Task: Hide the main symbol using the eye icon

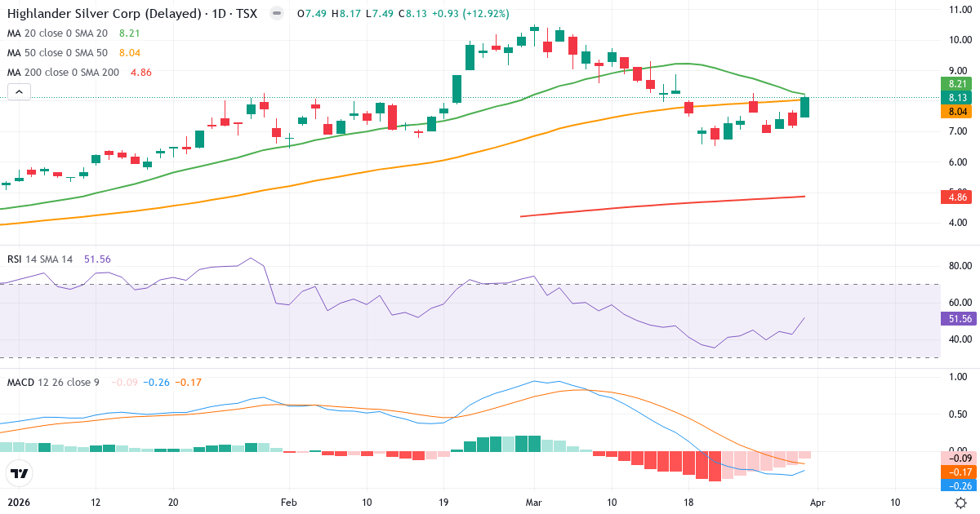Action: click(278, 13)
